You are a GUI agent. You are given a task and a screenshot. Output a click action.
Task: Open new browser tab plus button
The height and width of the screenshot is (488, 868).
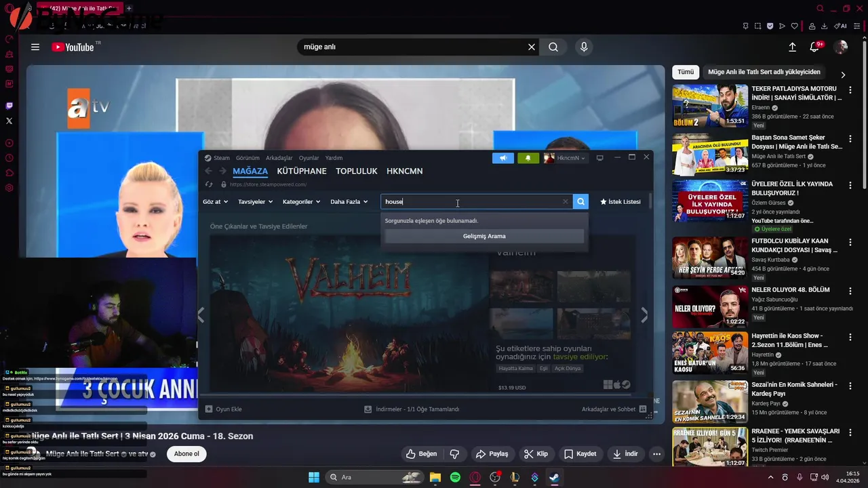click(x=129, y=9)
